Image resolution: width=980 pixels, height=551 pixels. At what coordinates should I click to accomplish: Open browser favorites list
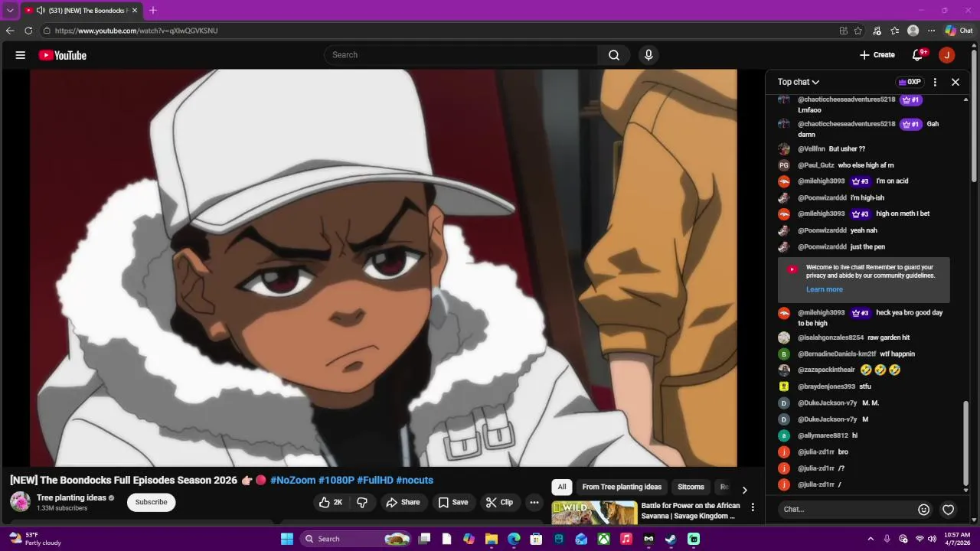tap(895, 31)
